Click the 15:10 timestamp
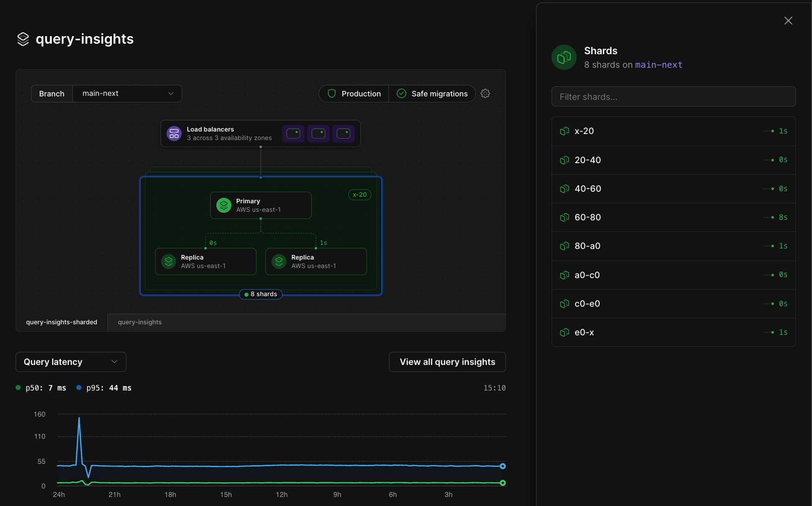 [494, 388]
